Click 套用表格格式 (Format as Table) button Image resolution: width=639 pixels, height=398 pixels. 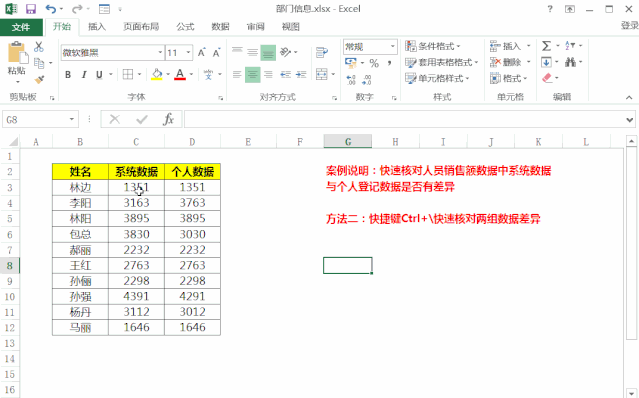[442, 62]
